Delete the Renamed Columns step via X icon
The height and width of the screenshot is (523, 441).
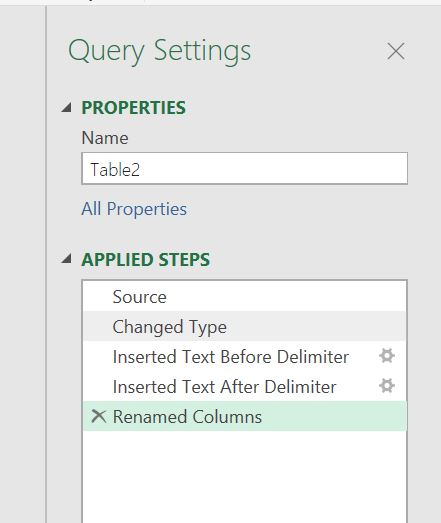coord(99,416)
